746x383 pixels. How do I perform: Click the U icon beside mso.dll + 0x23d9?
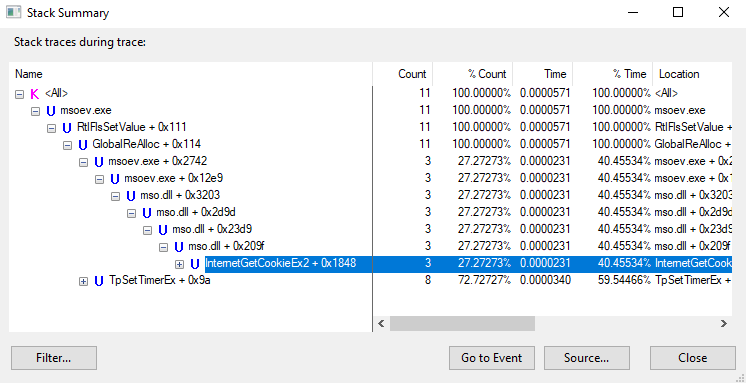click(163, 230)
